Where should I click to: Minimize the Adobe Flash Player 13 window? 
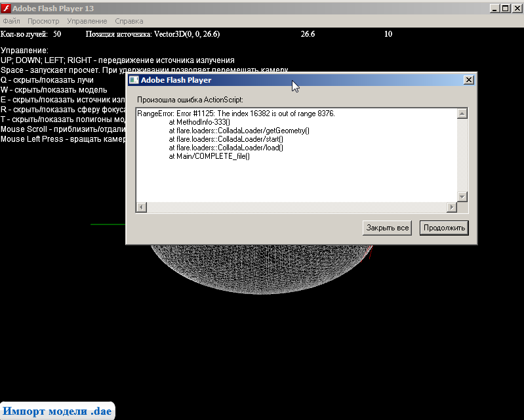(493, 9)
